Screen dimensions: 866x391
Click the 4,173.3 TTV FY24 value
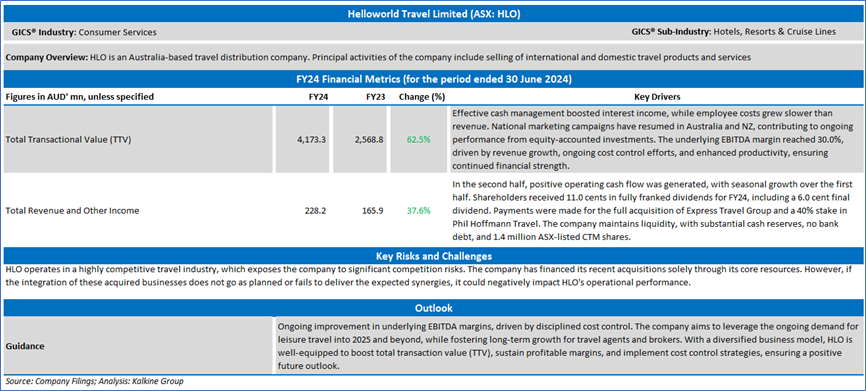(311, 140)
